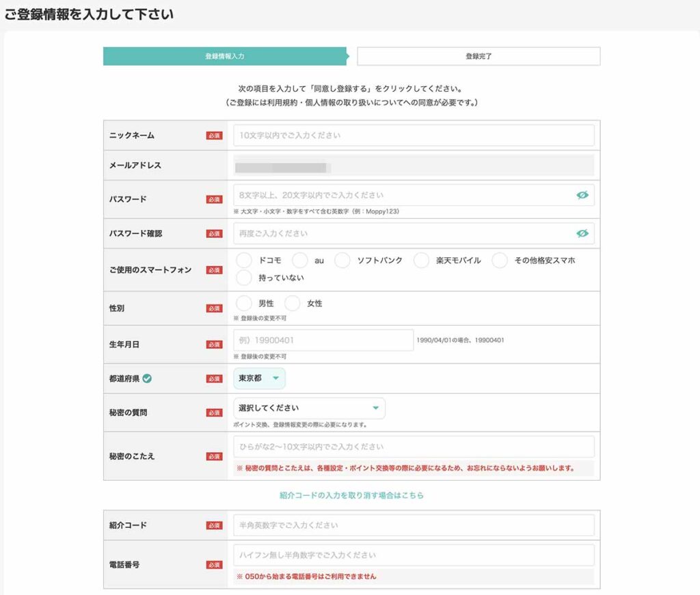Image resolution: width=700 pixels, height=595 pixels.
Task: Toggle password visibility eye icon in パスワード field
Action: (x=582, y=195)
